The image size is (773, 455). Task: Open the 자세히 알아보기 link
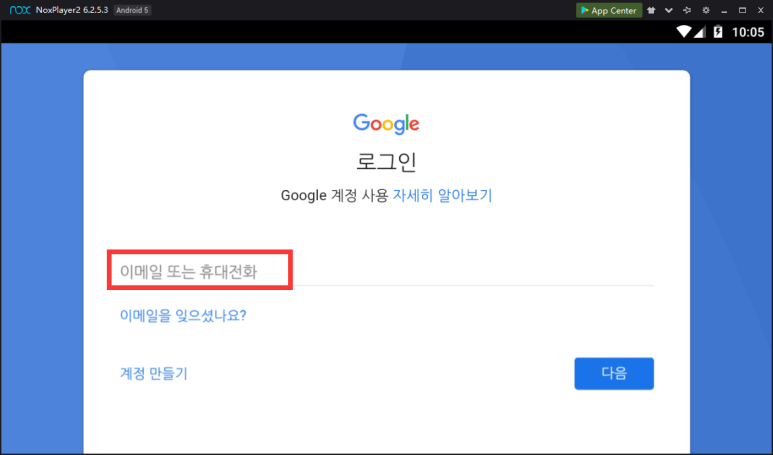(x=442, y=195)
